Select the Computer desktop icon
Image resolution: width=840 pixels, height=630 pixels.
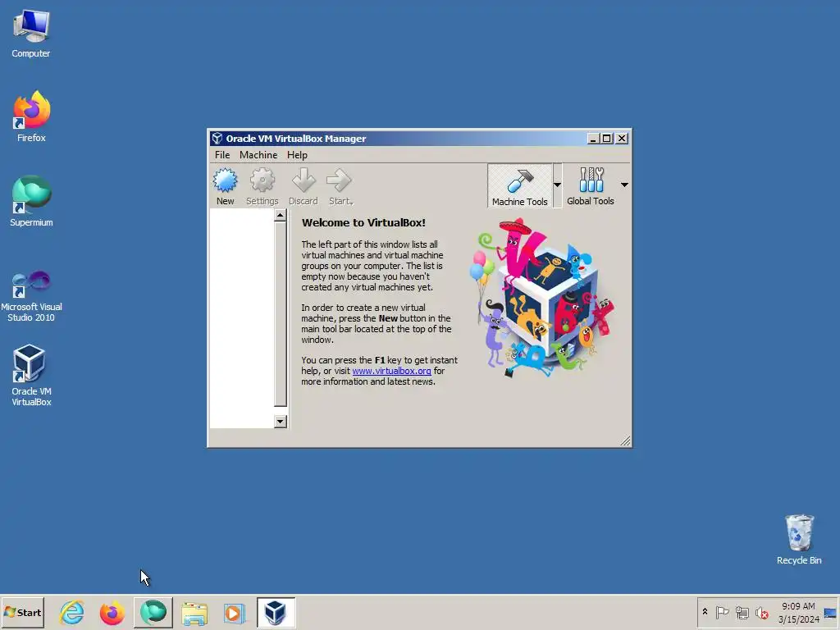(x=31, y=34)
